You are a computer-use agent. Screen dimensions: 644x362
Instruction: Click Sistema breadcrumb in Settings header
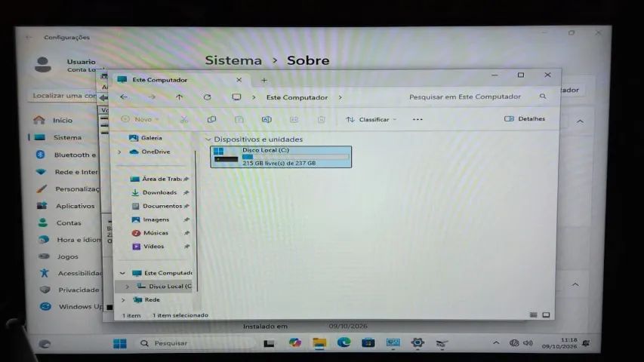pyautogui.click(x=233, y=60)
